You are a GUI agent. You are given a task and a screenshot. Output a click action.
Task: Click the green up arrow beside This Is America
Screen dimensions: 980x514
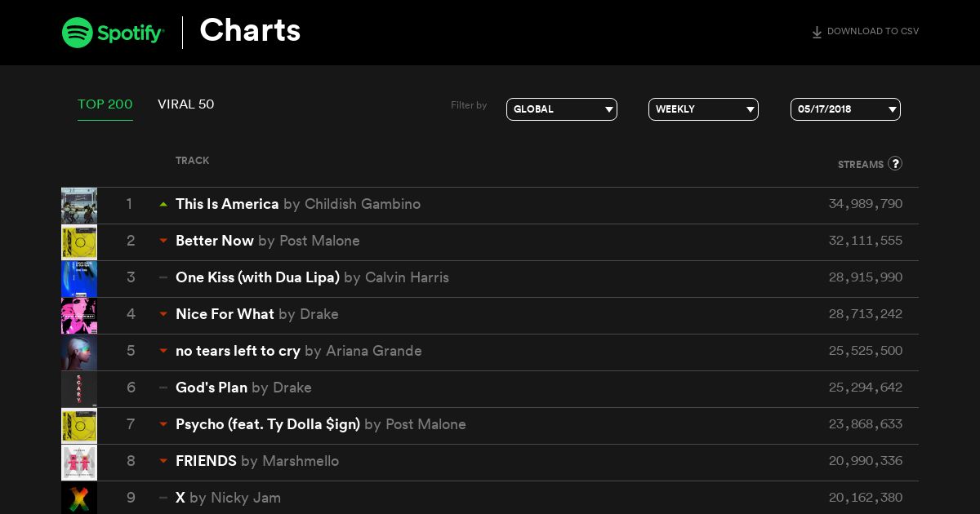click(163, 204)
